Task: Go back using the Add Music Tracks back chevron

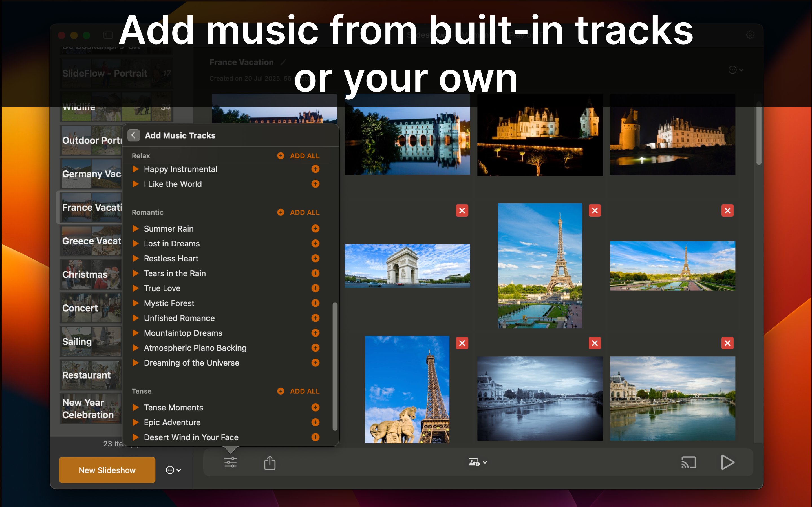Action: point(134,135)
